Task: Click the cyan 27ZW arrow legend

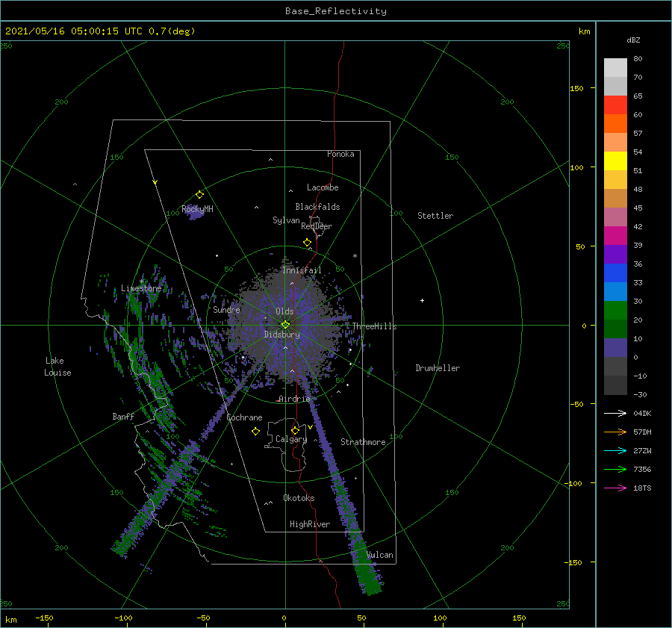Action: tap(615, 450)
